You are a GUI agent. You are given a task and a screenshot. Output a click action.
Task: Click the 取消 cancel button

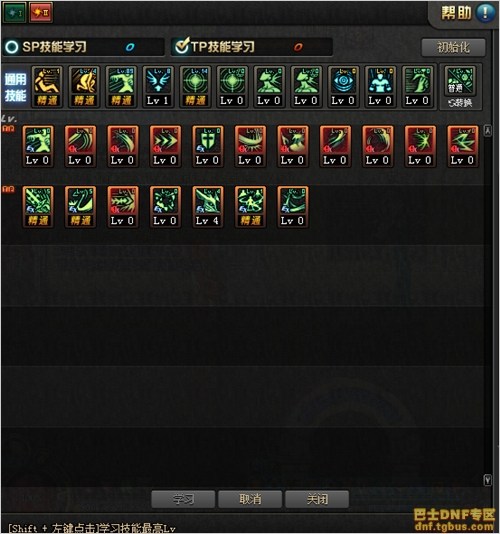pyautogui.click(x=250, y=499)
